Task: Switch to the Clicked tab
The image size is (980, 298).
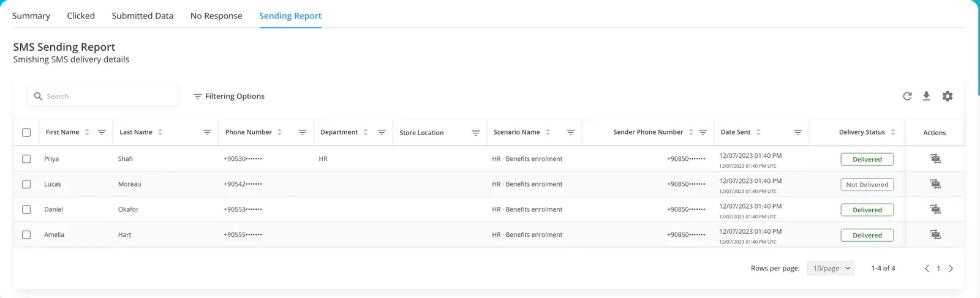Action: click(81, 16)
